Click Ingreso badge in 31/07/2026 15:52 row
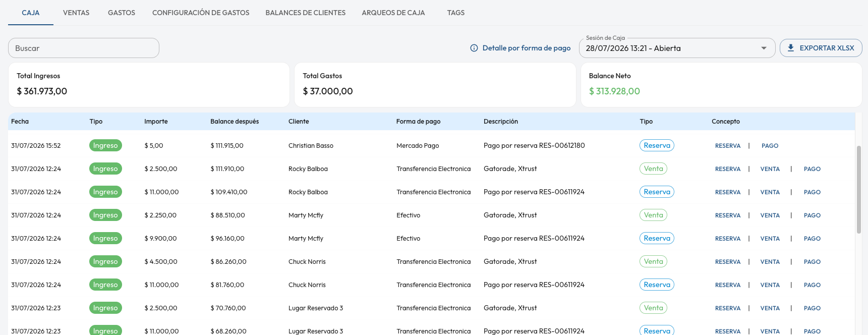 pos(105,145)
